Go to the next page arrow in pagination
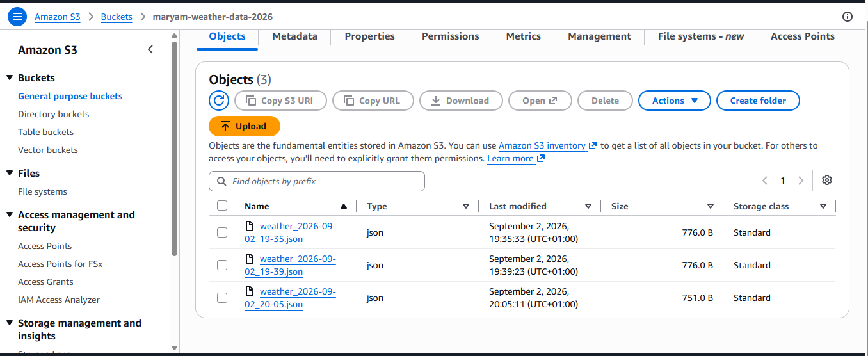This screenshot has width=868, height=356. (x=801, y=181)
